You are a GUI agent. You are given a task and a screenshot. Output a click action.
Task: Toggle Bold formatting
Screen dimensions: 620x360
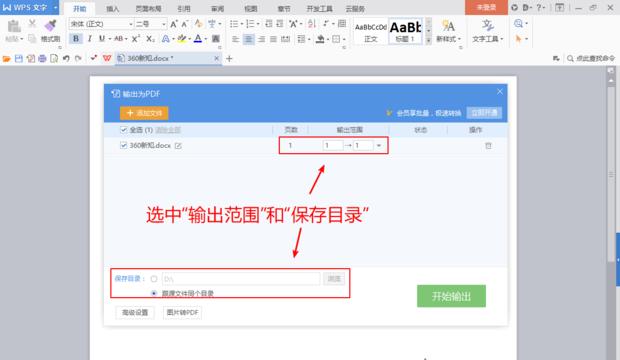click(76, 38)
